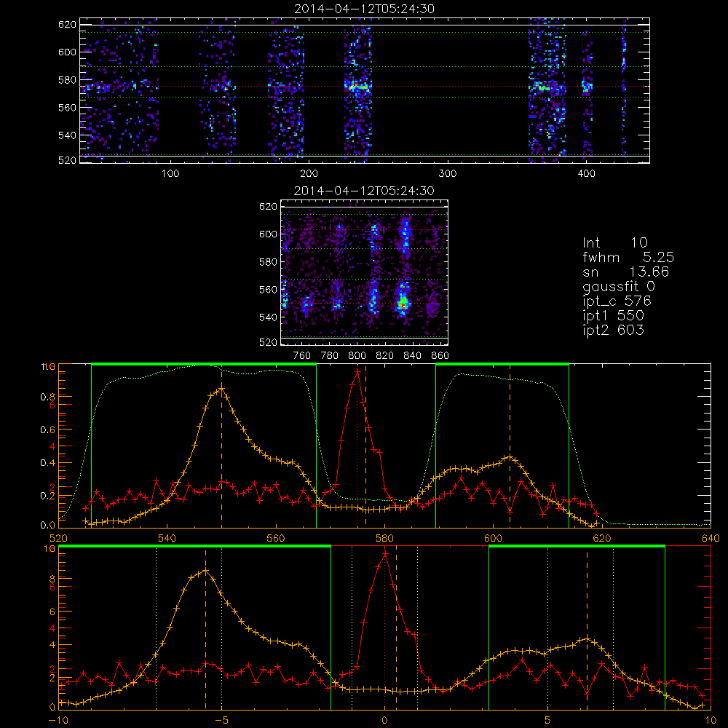Viewport: 728px width, 728px height.
Task: Click the tallest orange curve peak in the bottom plot
Action: tap(206, 571)
